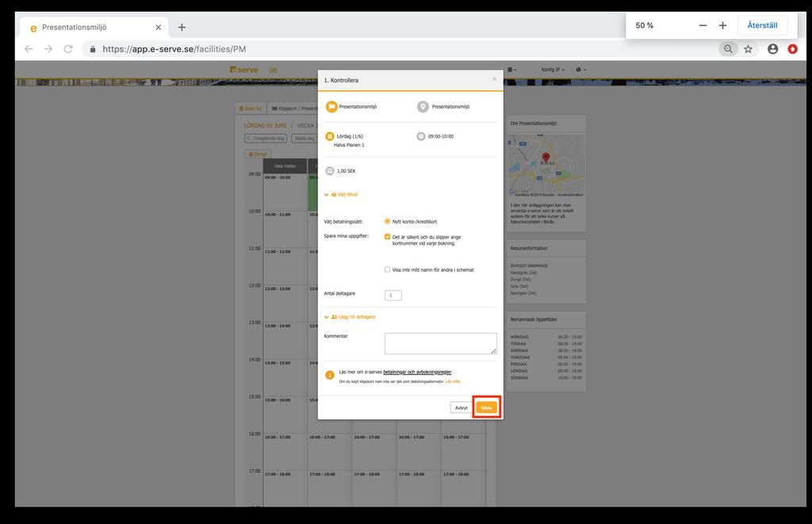The height and width of the screenshot is (524, 812).
Task: Go back in the browser
Action: [x=29, y=48]
